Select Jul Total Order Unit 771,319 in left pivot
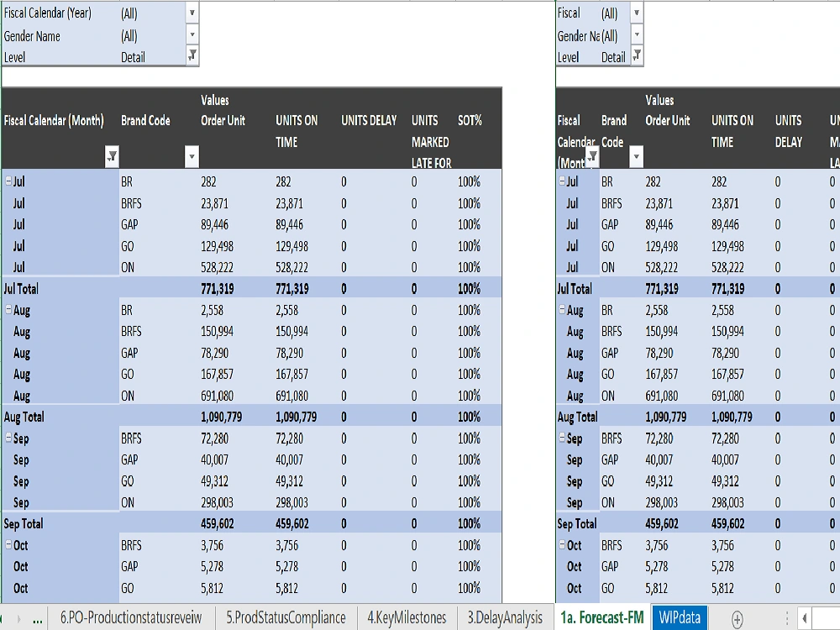The image size is (840, 630). coord(218,289)
